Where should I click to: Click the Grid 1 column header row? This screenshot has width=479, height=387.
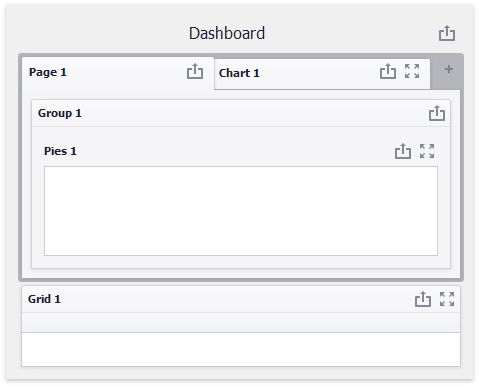[241, 322]
